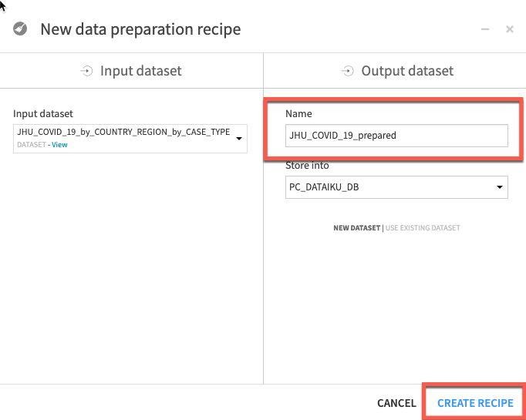This screenshot has width=526, height=420.
Task: Open the View link for the input dataset
Action: 59,145
